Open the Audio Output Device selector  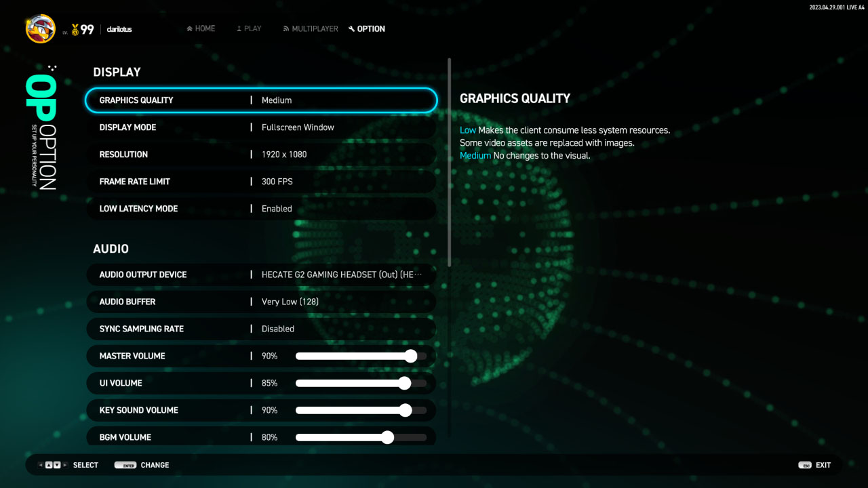[261, 274]
